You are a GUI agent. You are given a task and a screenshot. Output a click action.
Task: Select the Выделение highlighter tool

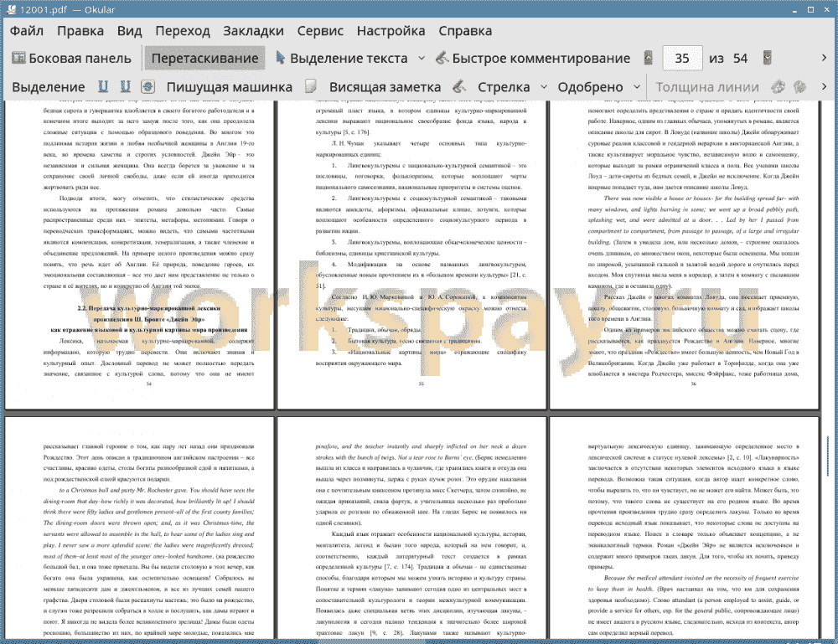[48, 87]
